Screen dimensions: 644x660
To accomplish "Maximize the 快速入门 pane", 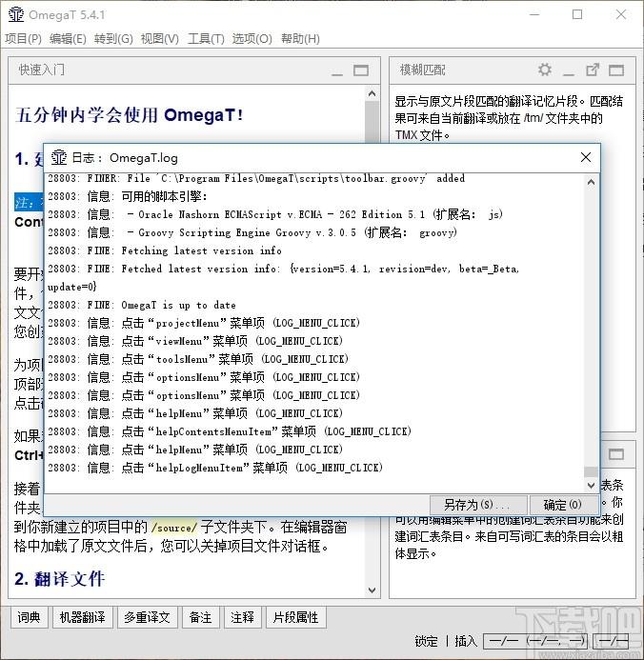I will click(361, 70).
